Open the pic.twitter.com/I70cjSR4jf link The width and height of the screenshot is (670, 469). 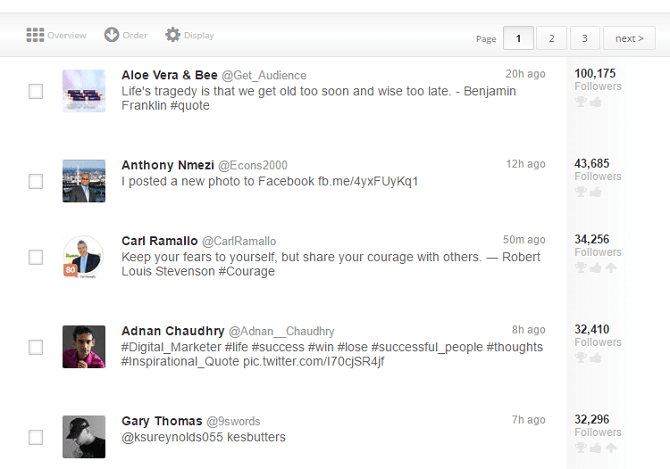[314, 362]
